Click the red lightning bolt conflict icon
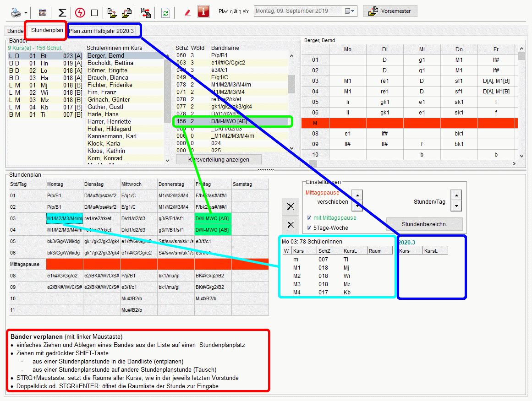The image size is (532, 401). click(80, 12)
